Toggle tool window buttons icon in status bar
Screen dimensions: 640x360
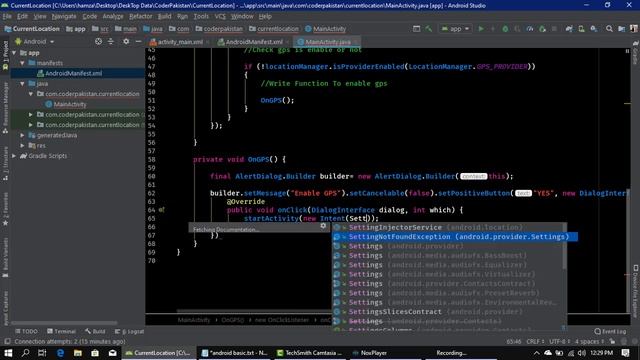tap(7, 341)
